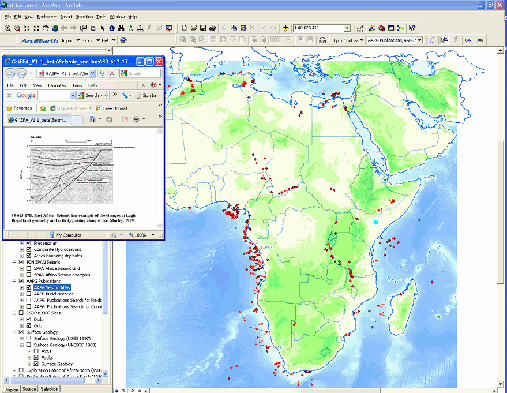Go forward to next map extent
Screen dimensions: 507x393
(73, 29)
